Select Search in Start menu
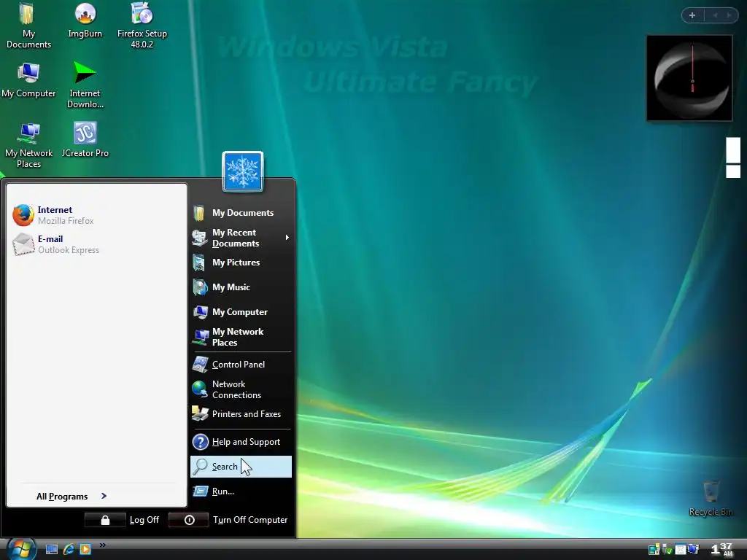 (241, 467)
